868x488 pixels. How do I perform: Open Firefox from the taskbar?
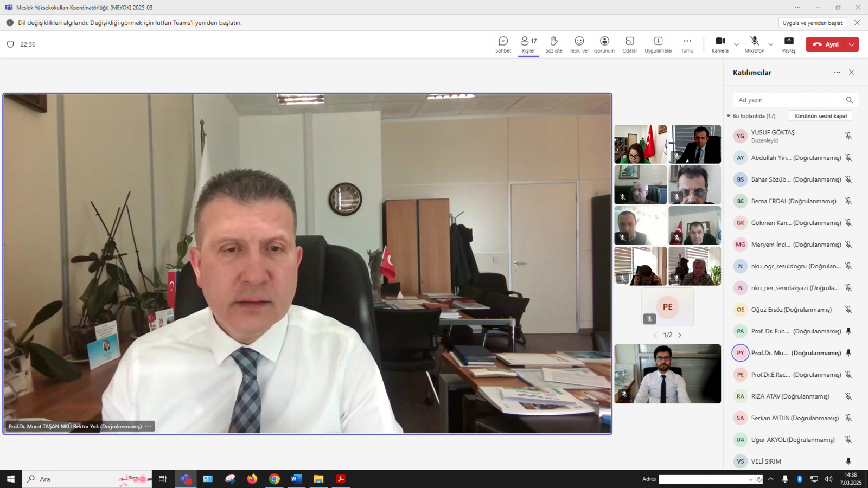point(252,479)
